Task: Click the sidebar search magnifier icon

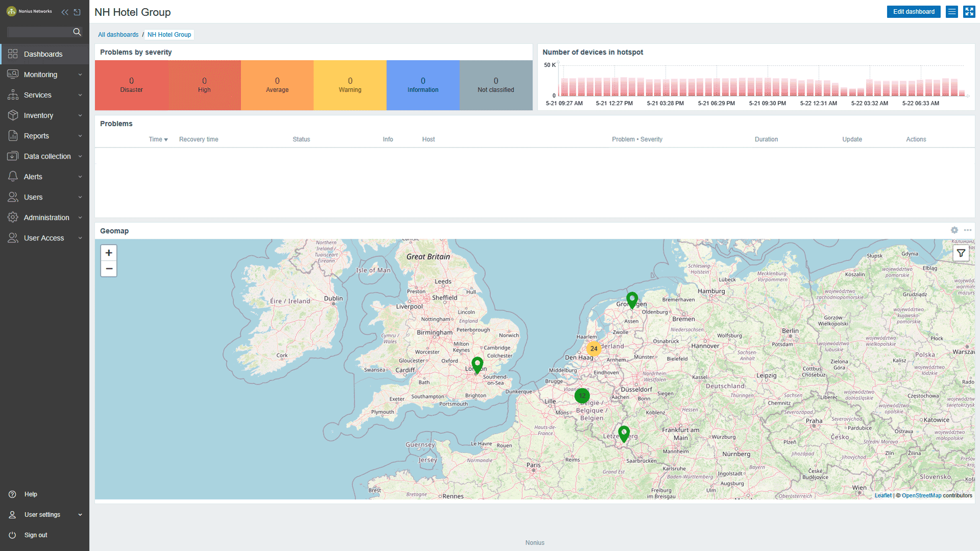Action: tap(77, 32)
